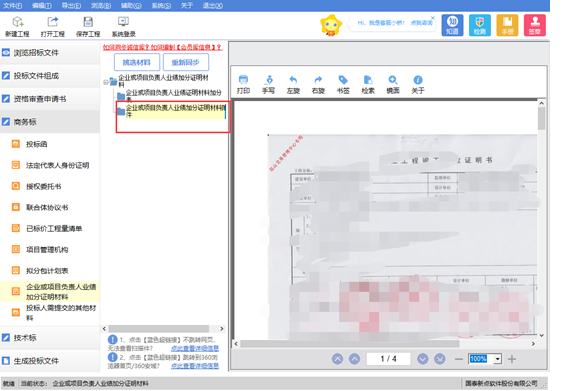
Task: Click the page number field showing 1 / 4
Action: (389, 359)
